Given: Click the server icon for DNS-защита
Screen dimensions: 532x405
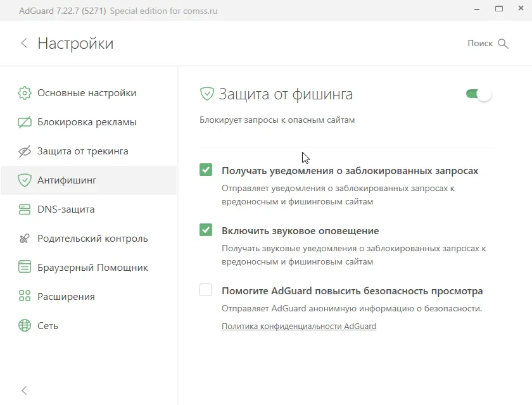Looking at the screenshot, I should [25, 209].
